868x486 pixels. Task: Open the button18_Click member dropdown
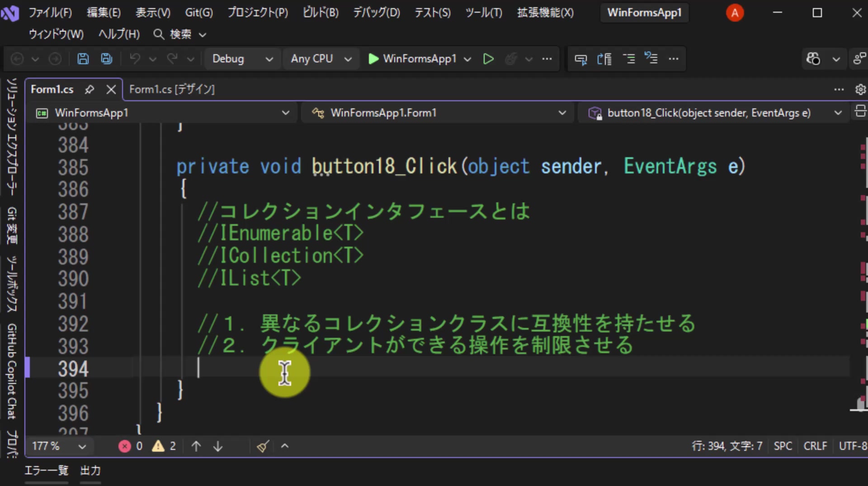[714, 113]
